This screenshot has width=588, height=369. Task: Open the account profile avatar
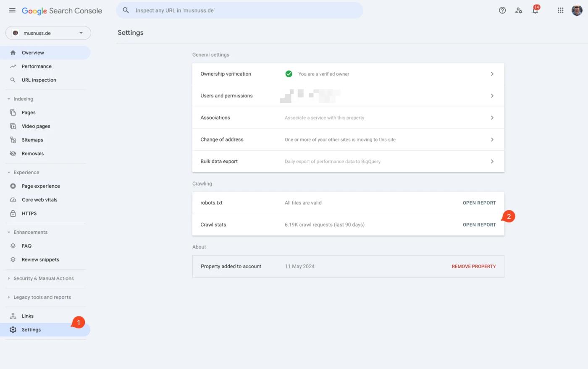pos(577,10)
